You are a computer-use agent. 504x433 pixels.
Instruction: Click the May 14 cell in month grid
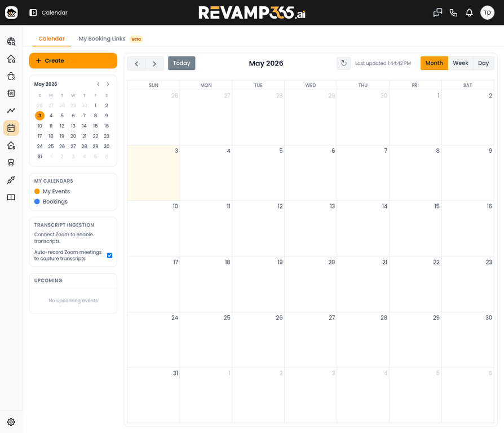pyautogui.click(x=363, y=228)
